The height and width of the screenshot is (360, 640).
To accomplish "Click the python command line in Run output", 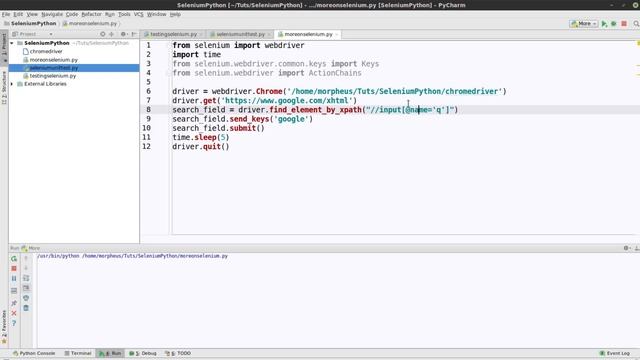I will click(x=133, y=256).
